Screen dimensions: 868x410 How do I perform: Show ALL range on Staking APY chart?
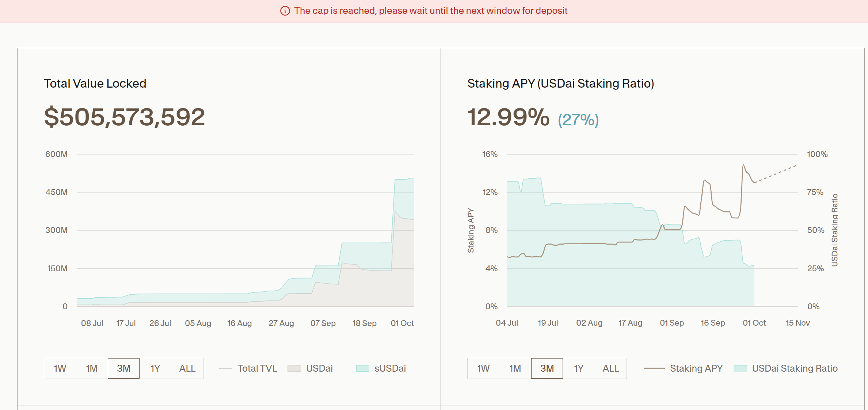point(610,368)
